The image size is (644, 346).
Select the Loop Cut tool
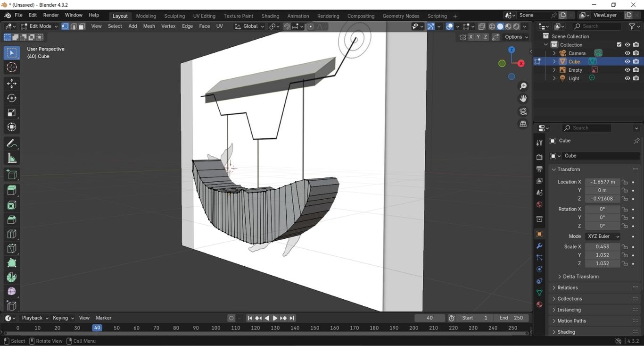[12, 234]
